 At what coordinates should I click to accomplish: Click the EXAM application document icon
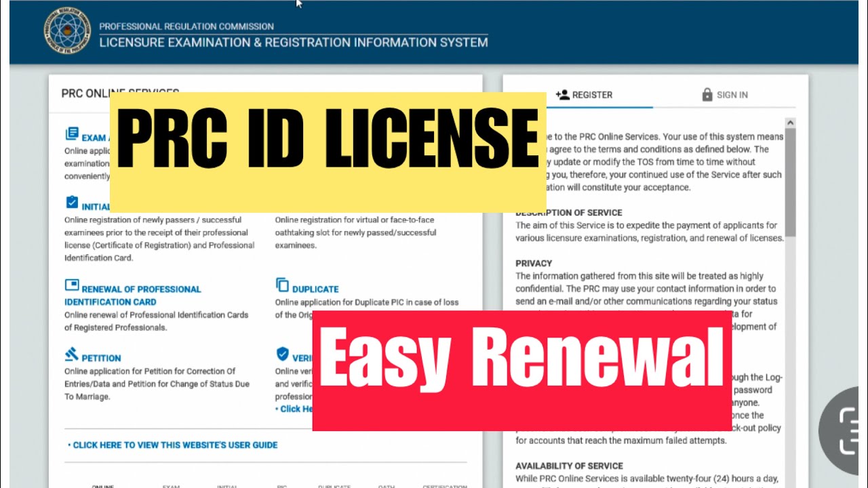coord(71,134)
